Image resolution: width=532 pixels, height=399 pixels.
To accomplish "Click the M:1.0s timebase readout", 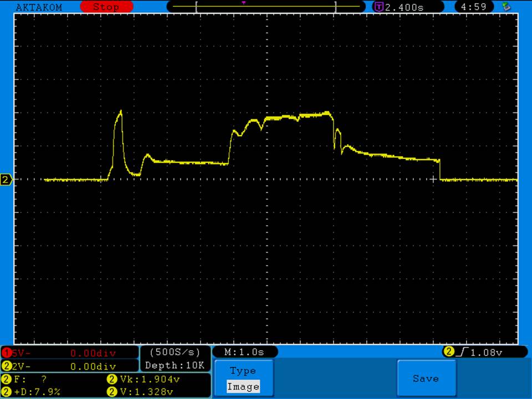I will (x=244, y=352).
